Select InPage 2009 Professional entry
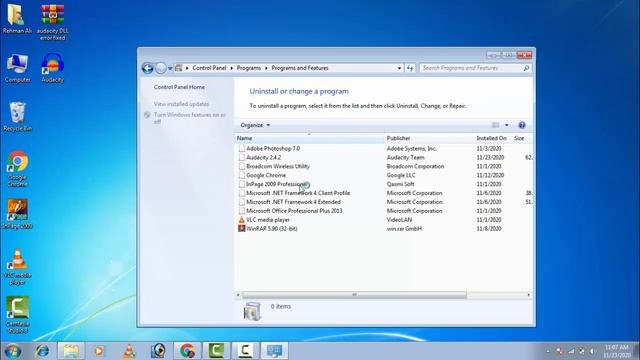The width and height of the screenshot is (640, 360). [x=276, y=184]
